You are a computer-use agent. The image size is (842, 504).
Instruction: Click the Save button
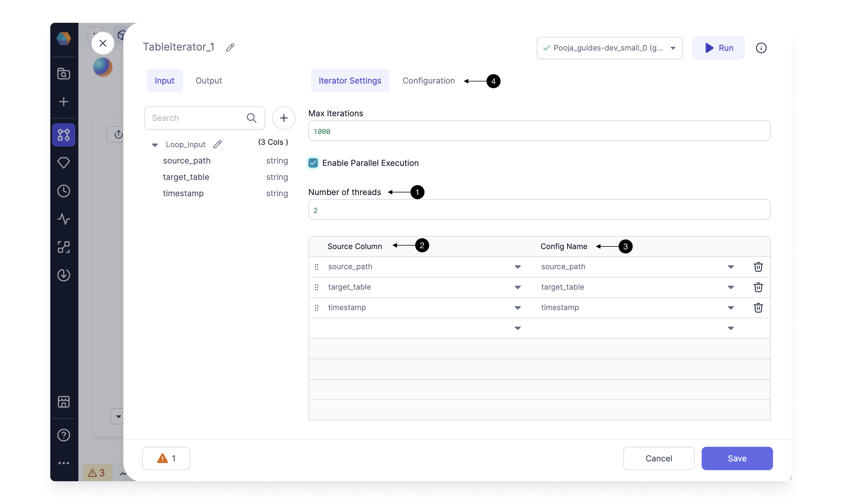[737, 458]
